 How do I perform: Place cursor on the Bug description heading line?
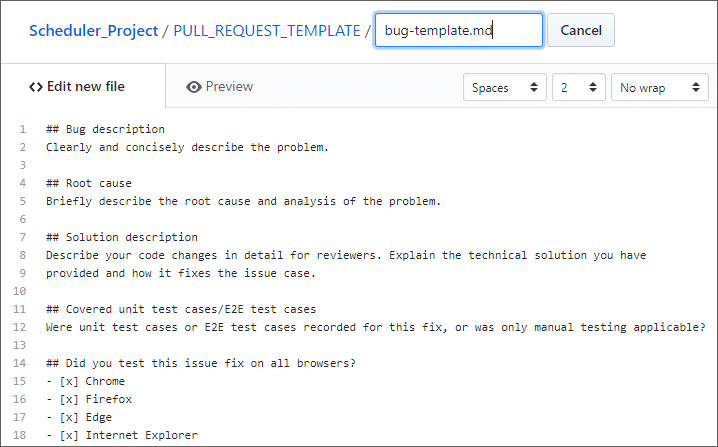105,129
